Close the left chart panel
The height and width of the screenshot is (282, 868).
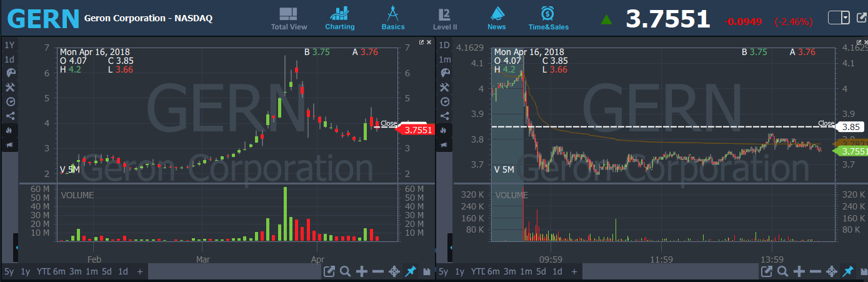click(x=429, y=42)
